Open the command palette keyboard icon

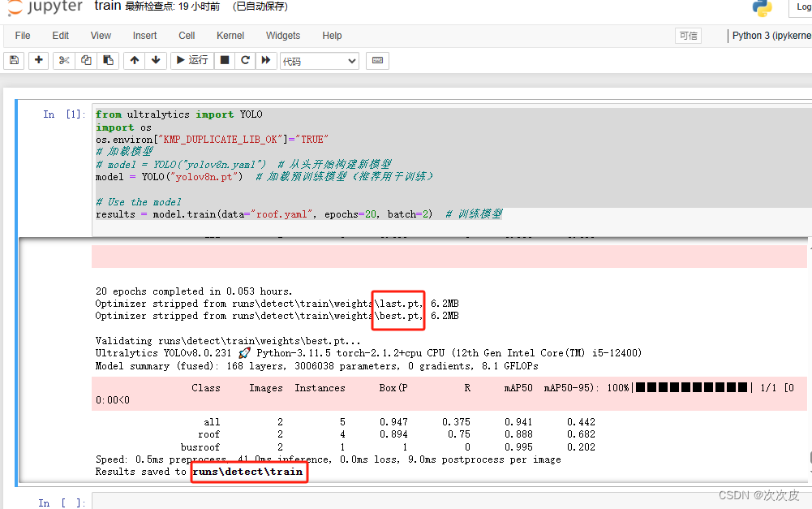[377, 61]
